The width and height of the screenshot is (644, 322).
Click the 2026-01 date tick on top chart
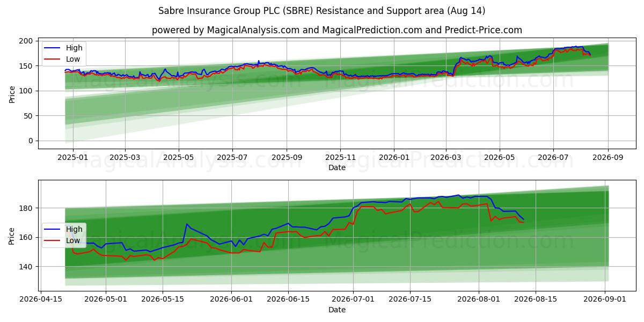click(394, 158)
